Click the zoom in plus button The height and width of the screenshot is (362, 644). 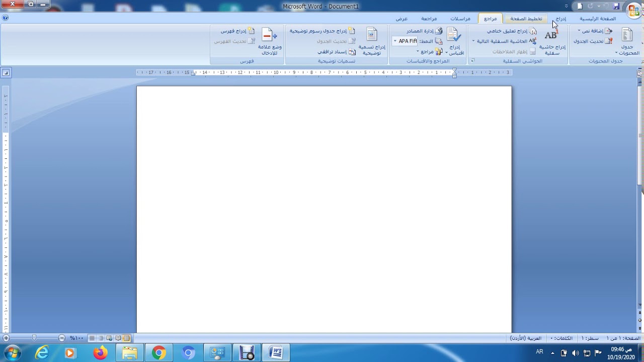click(x=6, y=338)
